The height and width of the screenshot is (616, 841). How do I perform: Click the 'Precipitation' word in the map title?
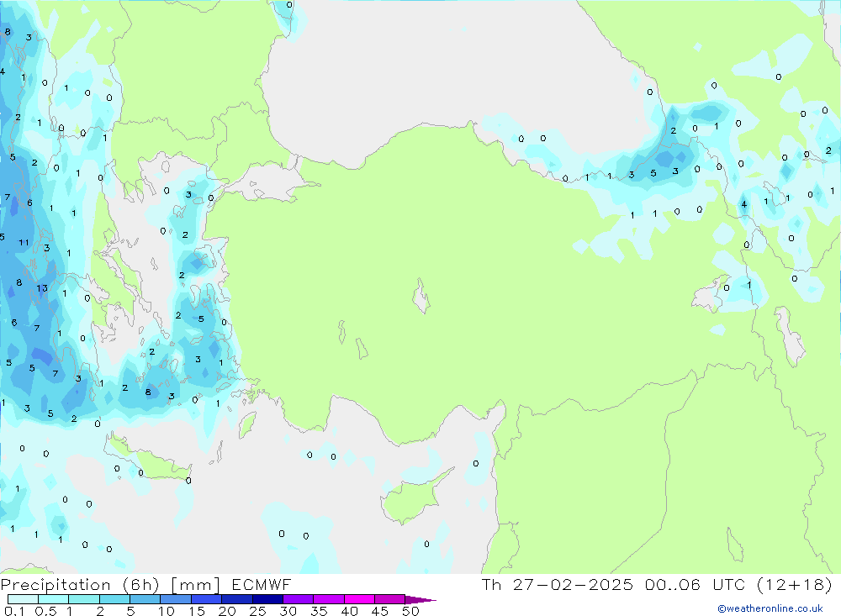click(56, 585)
